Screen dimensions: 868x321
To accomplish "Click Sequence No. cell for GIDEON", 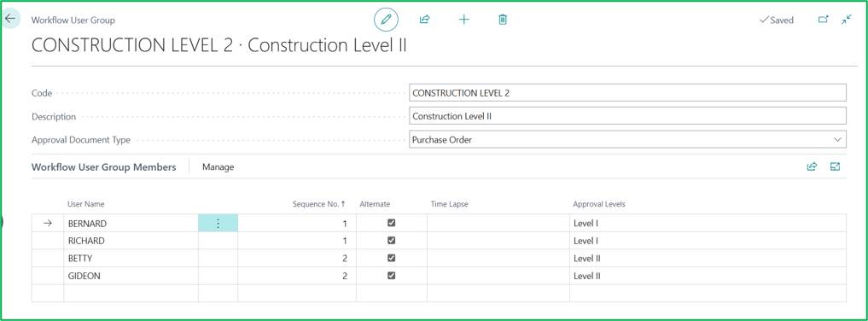I will (x=297, y=276).
